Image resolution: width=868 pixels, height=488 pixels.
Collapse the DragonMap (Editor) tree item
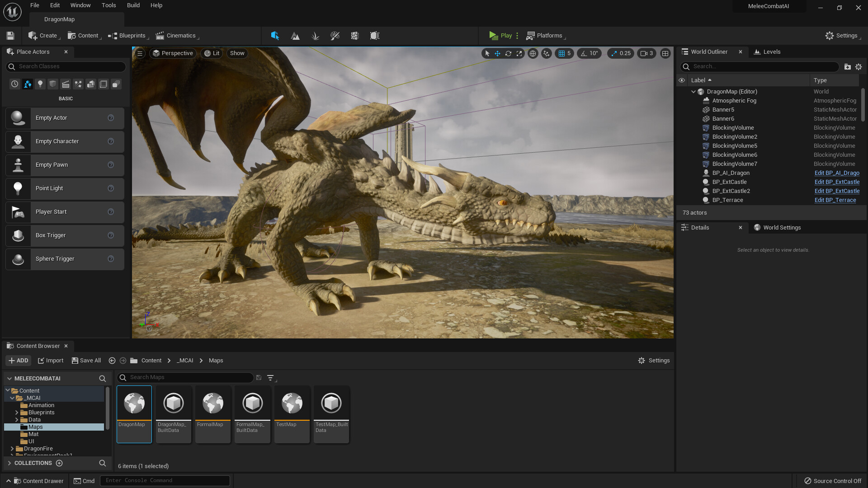click(693, 91)
